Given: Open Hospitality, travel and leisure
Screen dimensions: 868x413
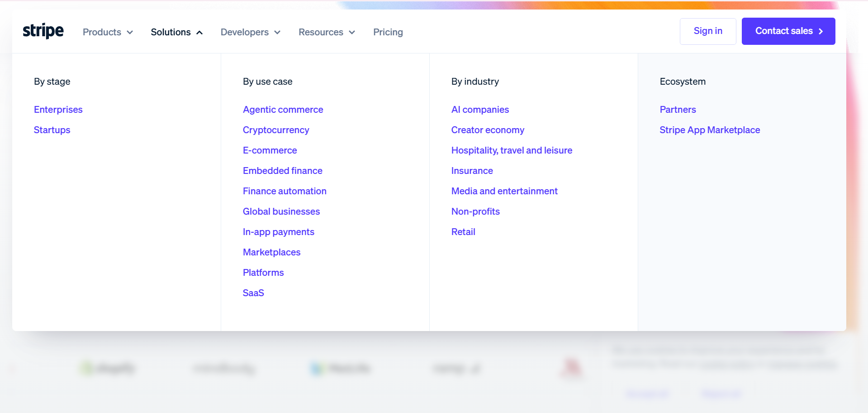Looking at the screenshot, I should pyautogui.click(x=512, y=150).
